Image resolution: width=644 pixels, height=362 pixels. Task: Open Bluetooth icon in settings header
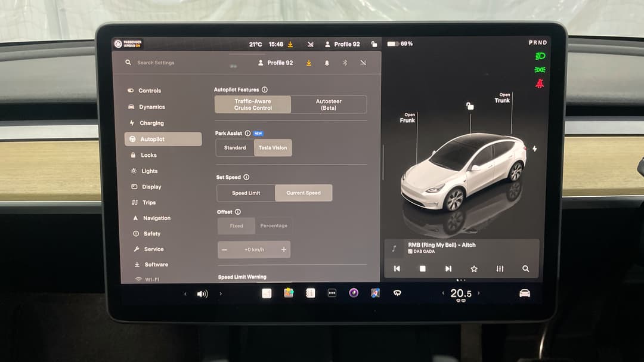[x=345, y=63]
